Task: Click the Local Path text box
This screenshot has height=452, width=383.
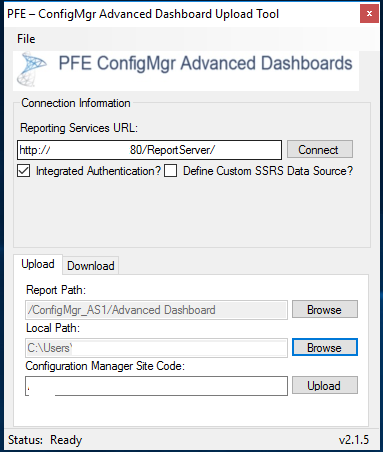Action: click(x=156, y=348)
